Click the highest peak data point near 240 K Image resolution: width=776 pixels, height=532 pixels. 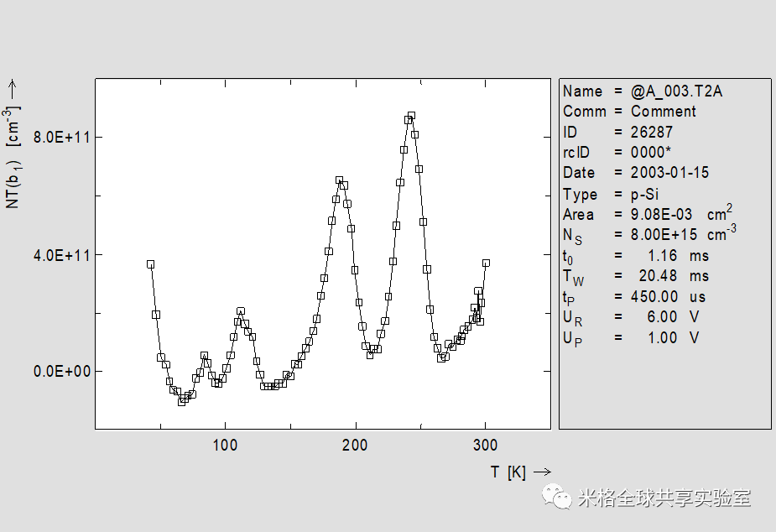click(x=411, y=116)
